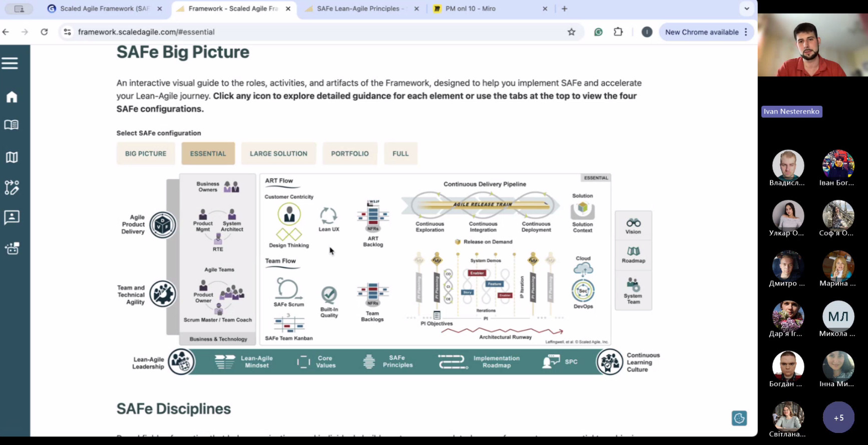The width and height of the screenshot is (868, 445).
Task: Choose the PORTFOLIO configuration button
Action: (349, 154)
